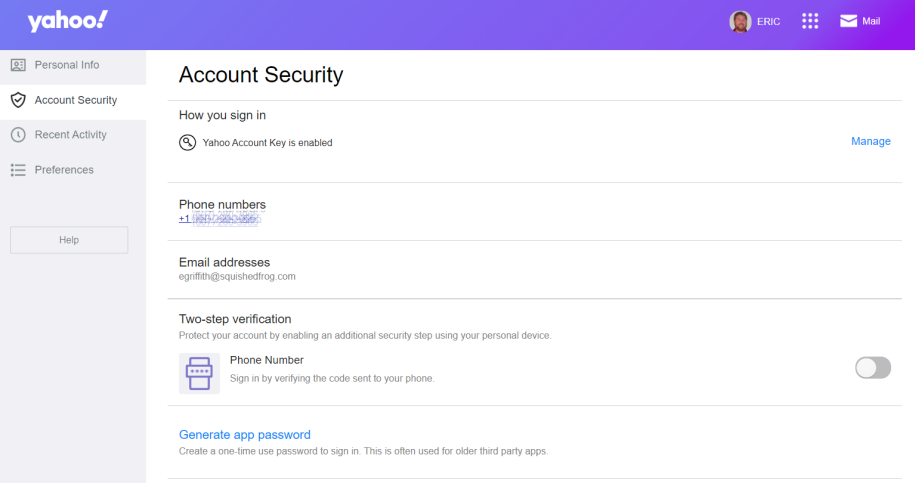Click the listed phone number link
The width and height of the screenshot is (915, 483).
tap(219, 219)
